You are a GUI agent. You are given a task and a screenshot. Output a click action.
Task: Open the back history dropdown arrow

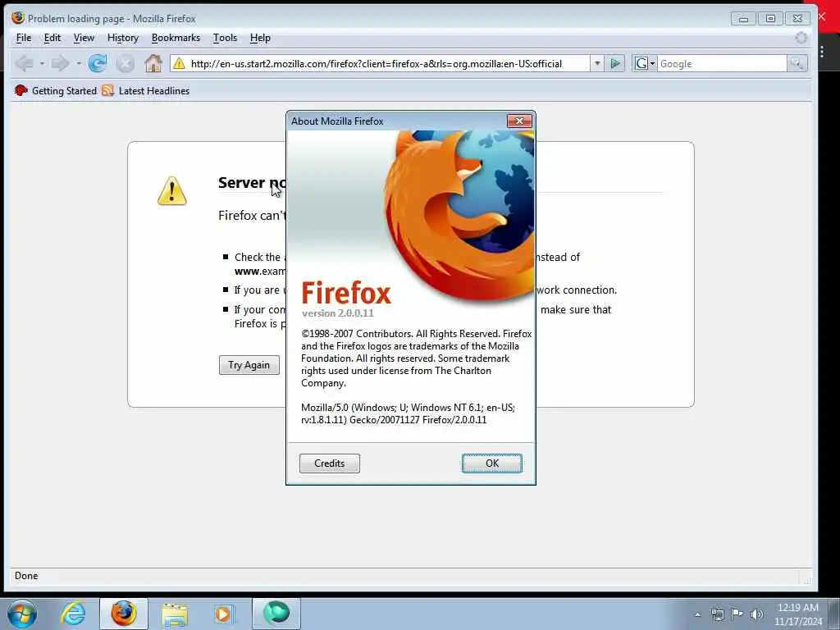coord(42,63)
